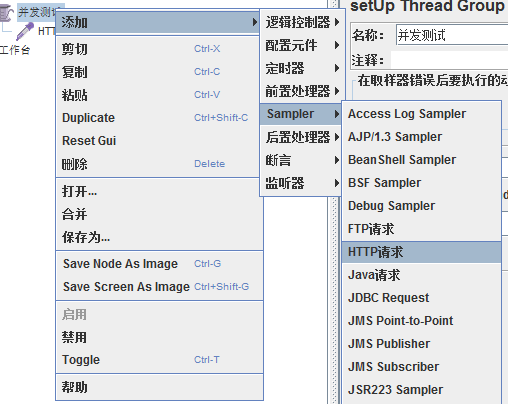
Task: Click the 注释: label
Action: [x=368, y=60]
